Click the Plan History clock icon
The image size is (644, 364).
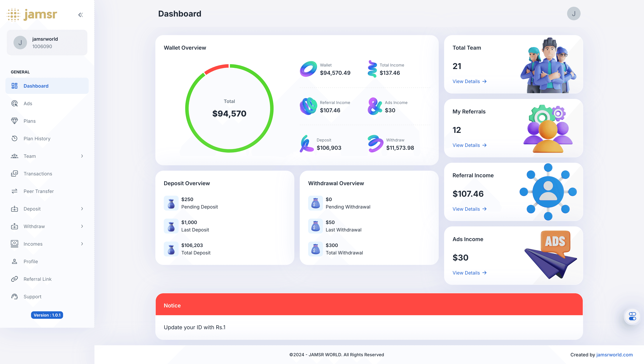15,138
